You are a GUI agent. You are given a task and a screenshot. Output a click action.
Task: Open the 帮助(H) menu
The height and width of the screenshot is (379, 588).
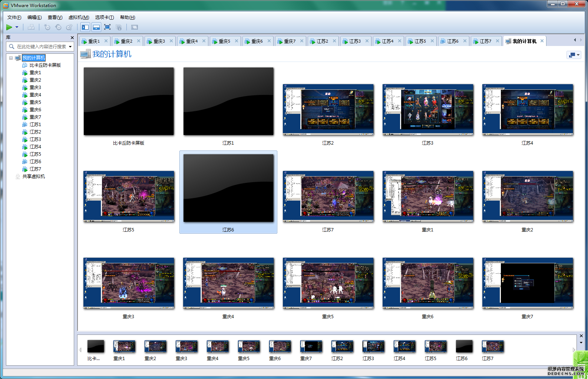point(128,17)
